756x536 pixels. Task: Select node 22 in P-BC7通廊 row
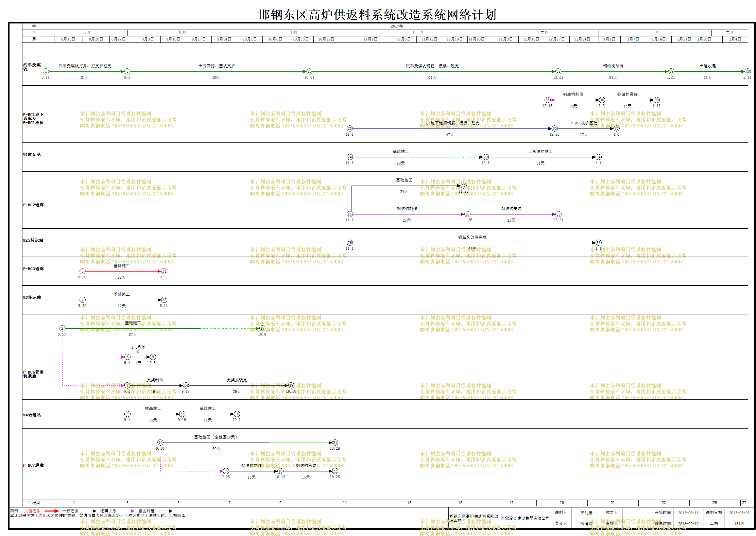point(335,471)
